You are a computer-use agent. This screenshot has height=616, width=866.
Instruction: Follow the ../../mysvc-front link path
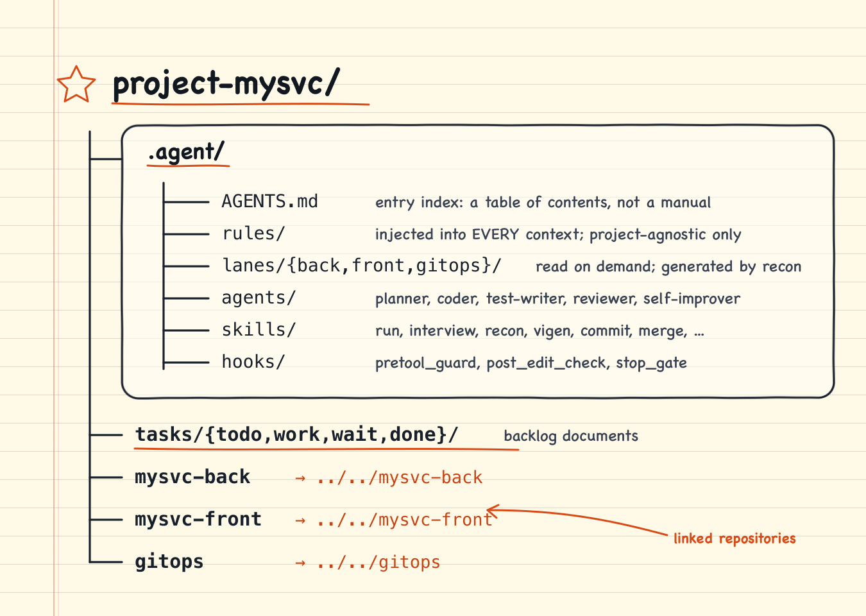(404, 520)
